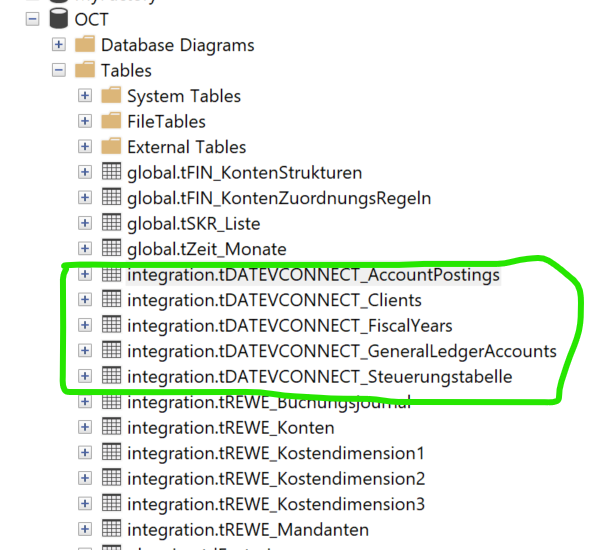609x550 pixels.
Task: Expand the System Tables folder
Action: tap(85, 96)
